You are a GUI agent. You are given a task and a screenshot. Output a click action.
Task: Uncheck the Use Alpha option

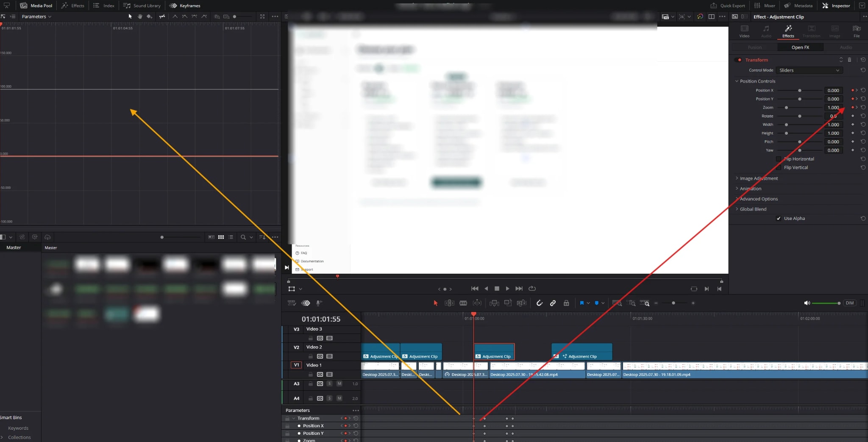click(x=779, y=218)
